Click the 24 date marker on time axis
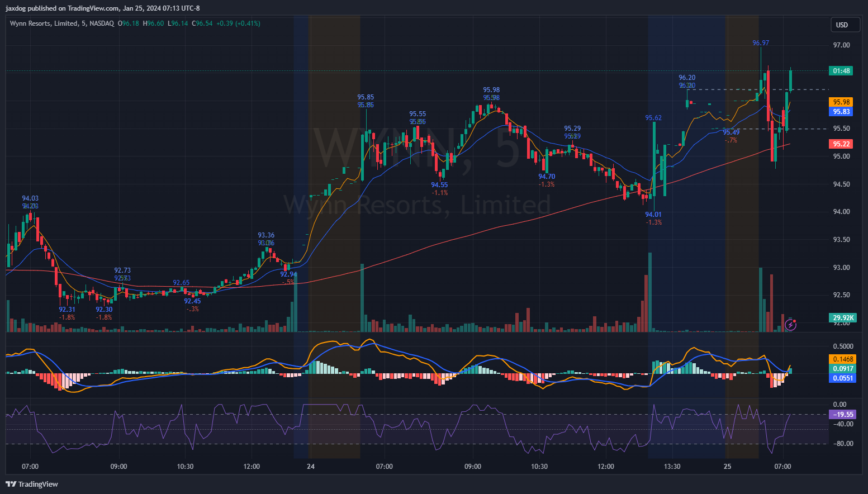 pos(311,467)
